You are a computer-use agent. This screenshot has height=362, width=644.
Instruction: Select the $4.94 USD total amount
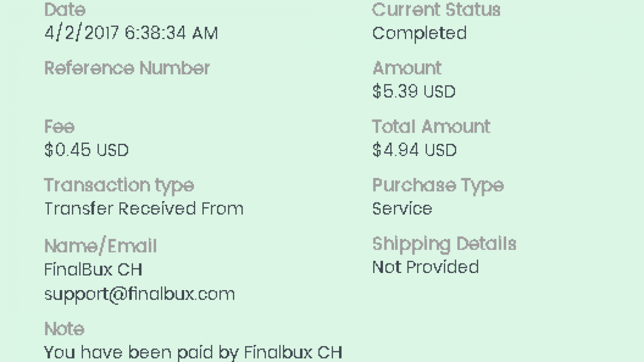click(x=414, y=150)
